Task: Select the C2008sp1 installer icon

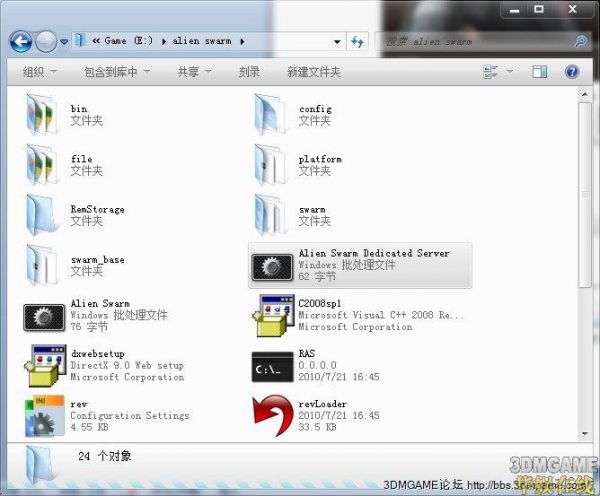Action: (x=273, y=315)
